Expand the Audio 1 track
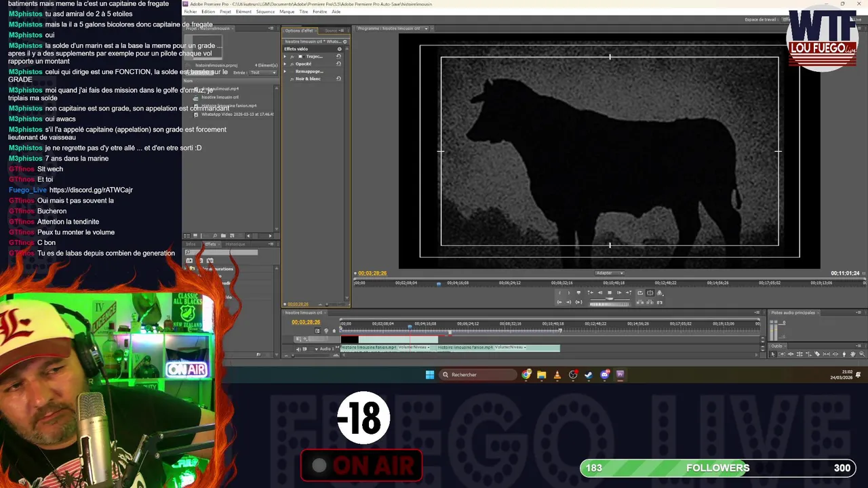The image size is (868, 488). tap(316, 349)
